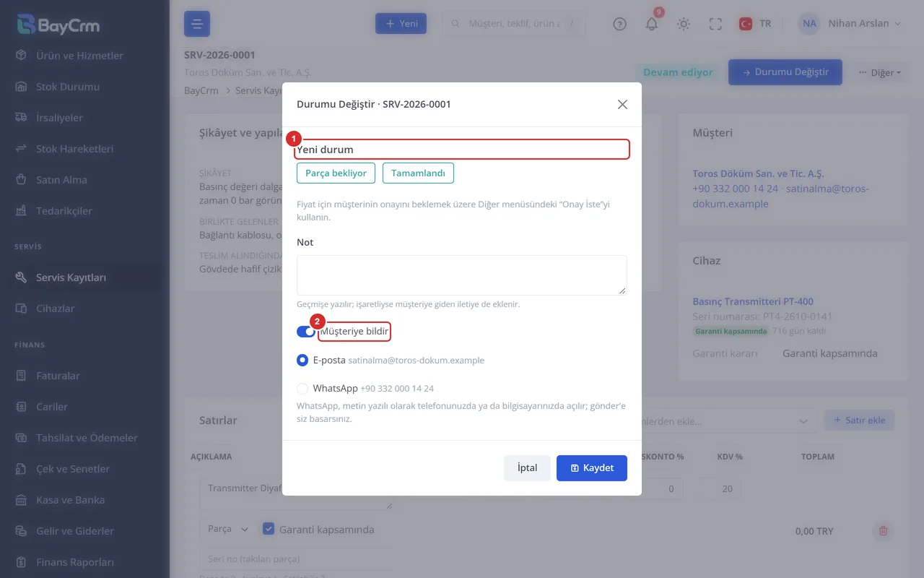Switch theme with the sun icon
924x578 pixels.
pyautogui.click(x=684, y=24)
